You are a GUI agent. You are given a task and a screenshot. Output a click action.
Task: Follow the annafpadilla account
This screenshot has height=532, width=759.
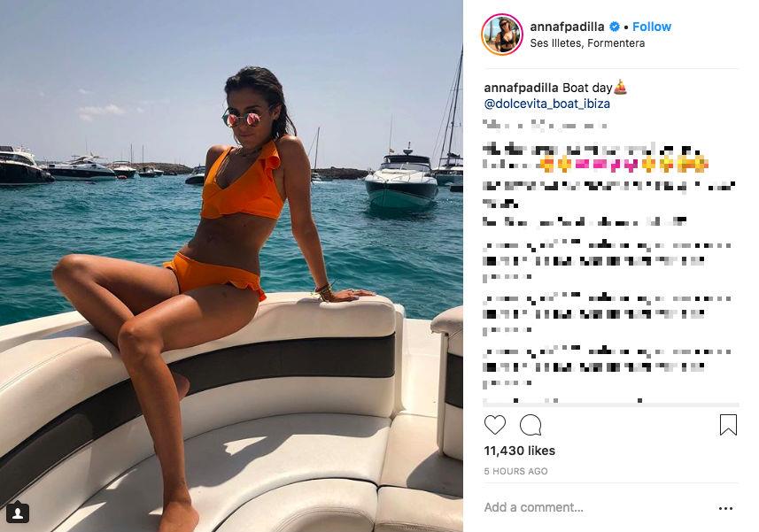[x=652, y=27]
